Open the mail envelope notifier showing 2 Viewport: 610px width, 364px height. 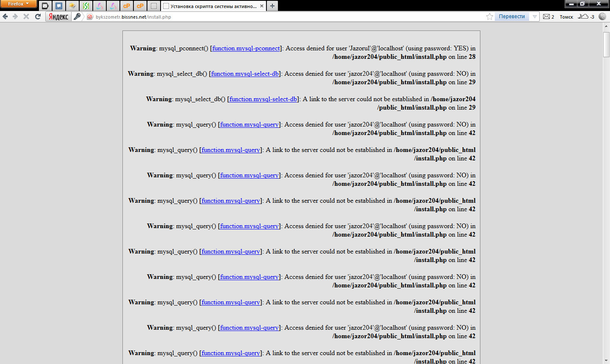(x=549, y=17)
